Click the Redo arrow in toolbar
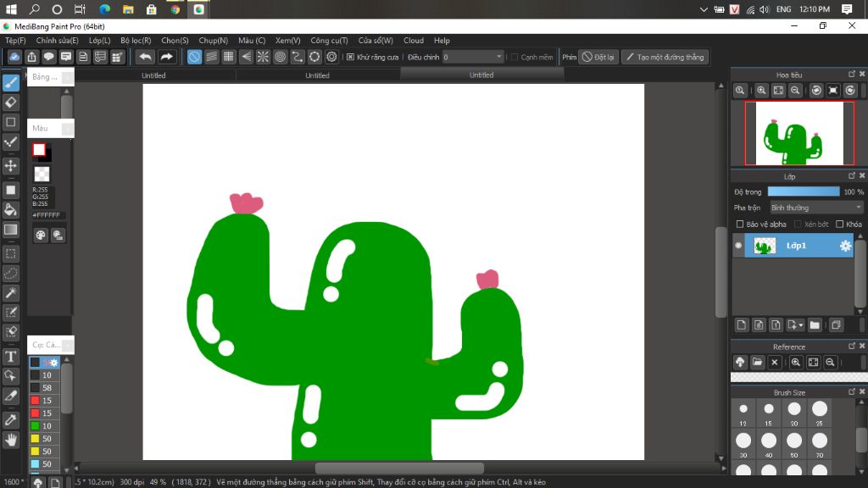Image resolution: width=868 pixels, height=488 pixels. (166, 57)
